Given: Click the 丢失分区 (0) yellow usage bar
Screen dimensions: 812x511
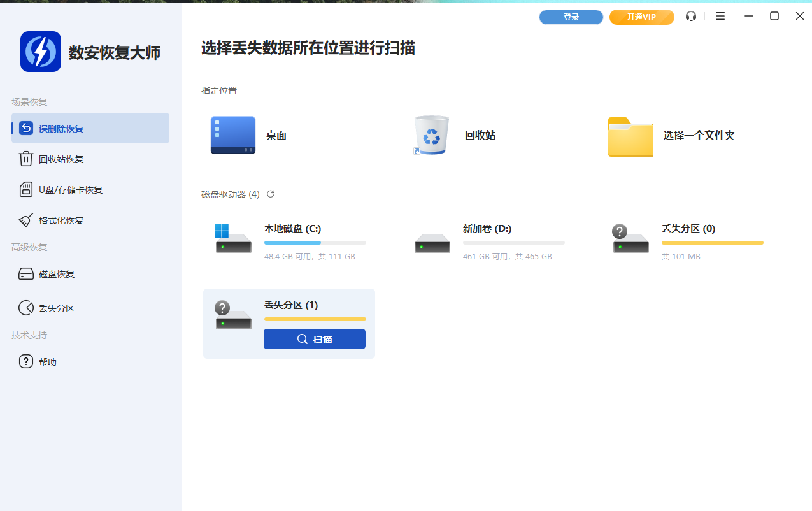Looking at the screenshot, I should coord(713,243).
